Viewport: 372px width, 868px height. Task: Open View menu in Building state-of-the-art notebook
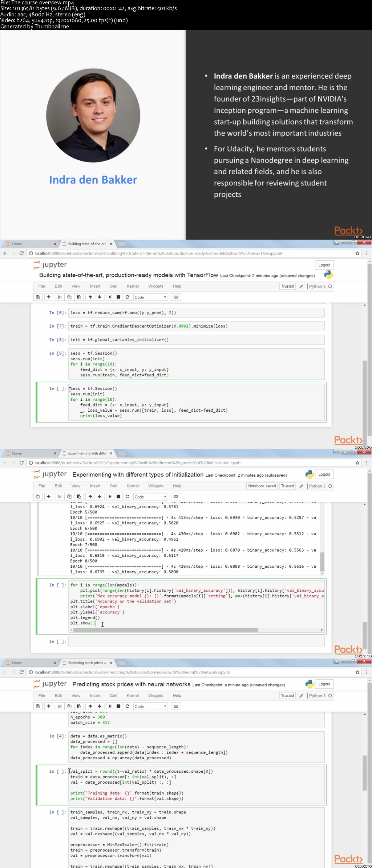click(x=76, y=286)
